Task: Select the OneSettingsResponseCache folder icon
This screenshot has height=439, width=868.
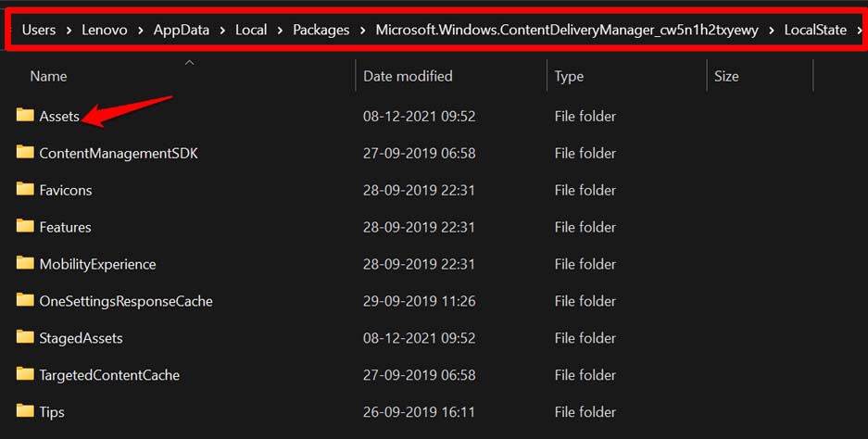Action: tap(25, 301)
